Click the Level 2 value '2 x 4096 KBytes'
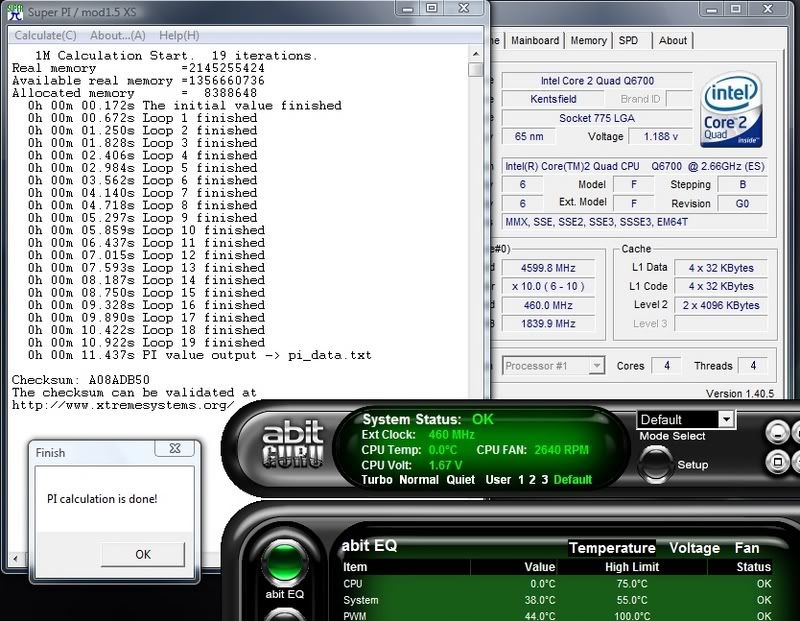Viewport: 800px width, 621px height. 721,305
